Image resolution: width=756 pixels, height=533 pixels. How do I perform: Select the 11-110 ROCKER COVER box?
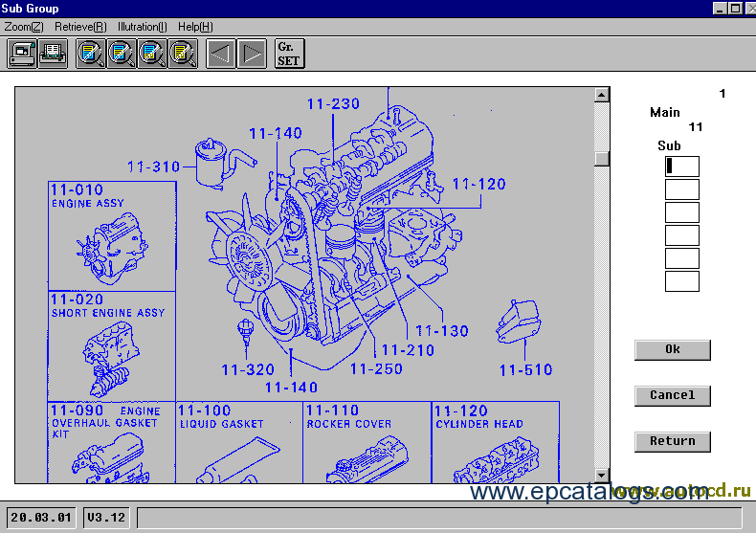(x=367, y=442)
